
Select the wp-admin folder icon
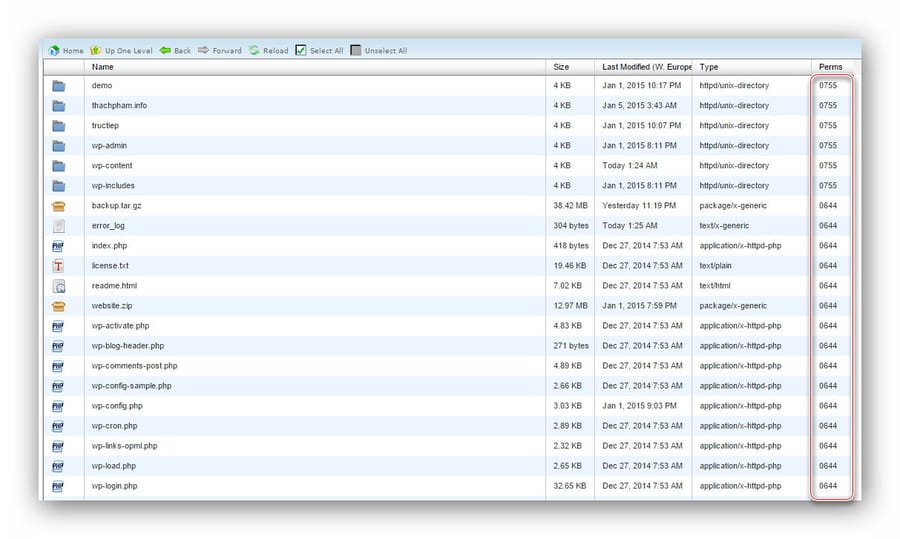pos(59,146)
